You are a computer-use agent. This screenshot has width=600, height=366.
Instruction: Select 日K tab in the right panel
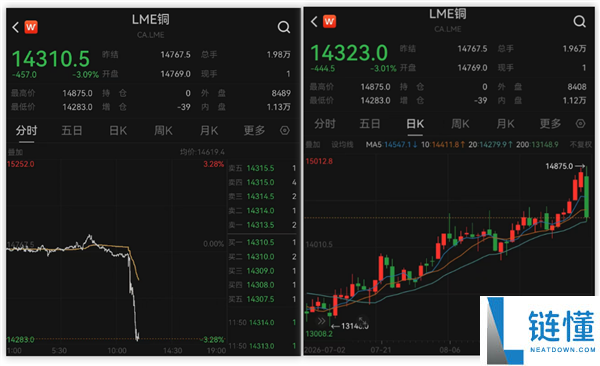click(415, 124)
